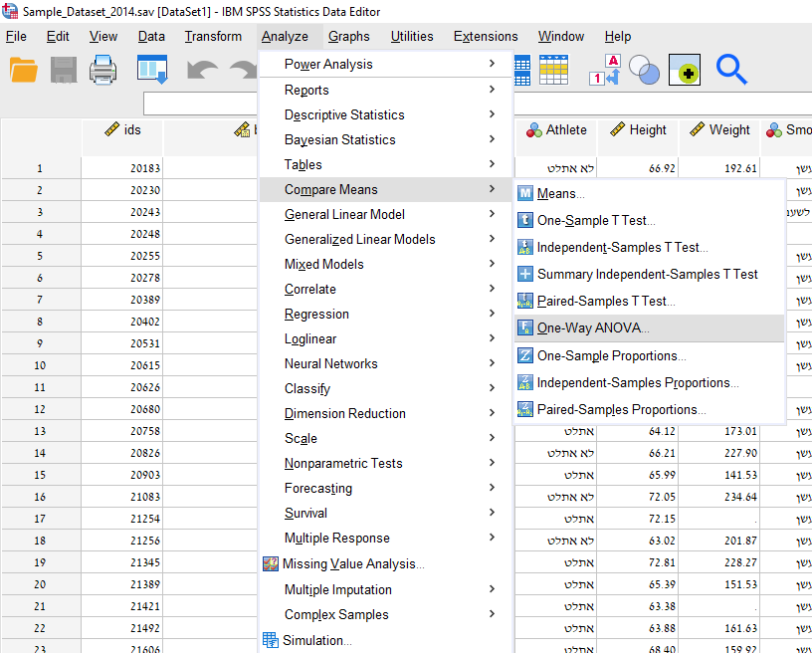The image size is (812, 653).
Task: Open Find with the magnifier icon
Action: 731,70
